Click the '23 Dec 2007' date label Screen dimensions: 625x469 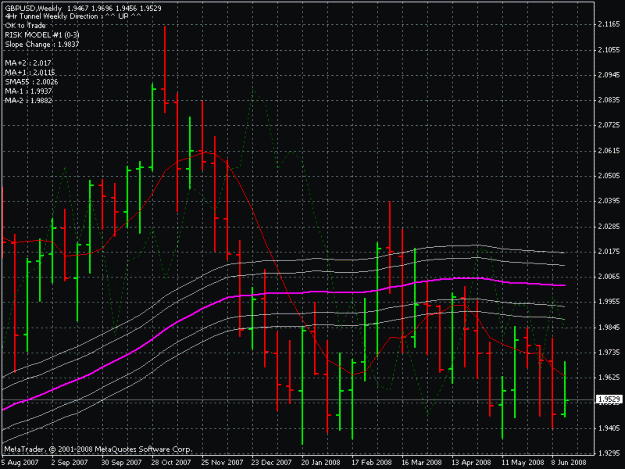click(271, 462)
